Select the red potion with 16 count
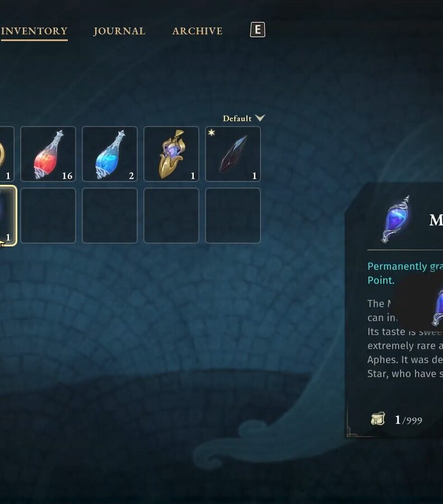Screen dimensions: 443x504 (48, 154)
